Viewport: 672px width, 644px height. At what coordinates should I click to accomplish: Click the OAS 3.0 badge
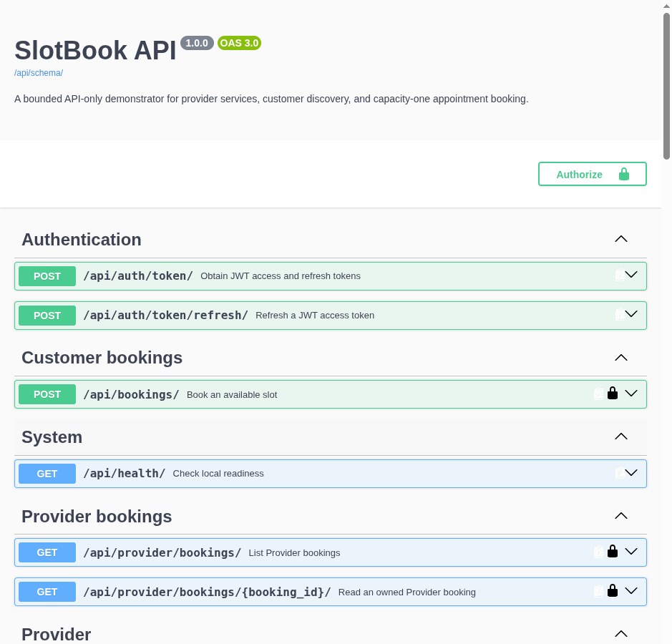[239, 43]
